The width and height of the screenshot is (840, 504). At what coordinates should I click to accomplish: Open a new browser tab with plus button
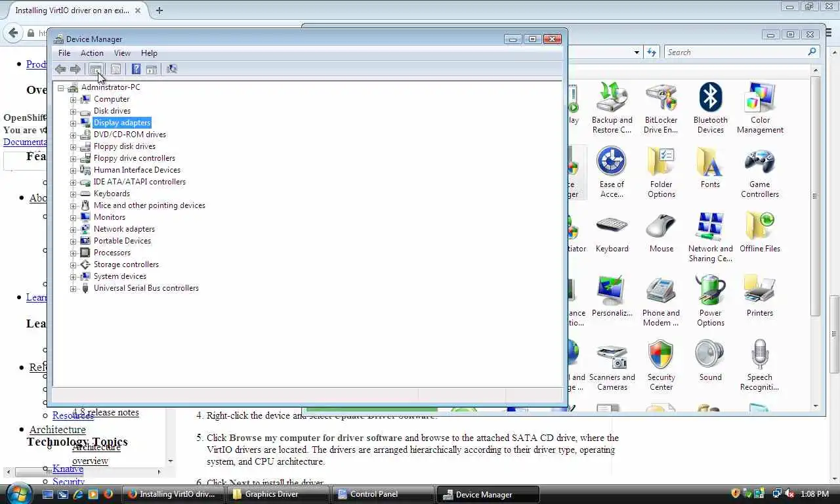coord(159,10)
